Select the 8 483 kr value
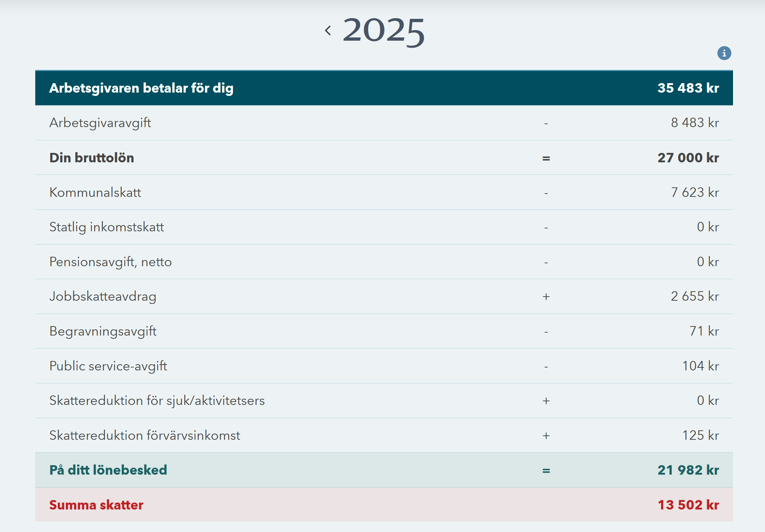The height and width of the screenshot is (532, 765). (695, 123)
